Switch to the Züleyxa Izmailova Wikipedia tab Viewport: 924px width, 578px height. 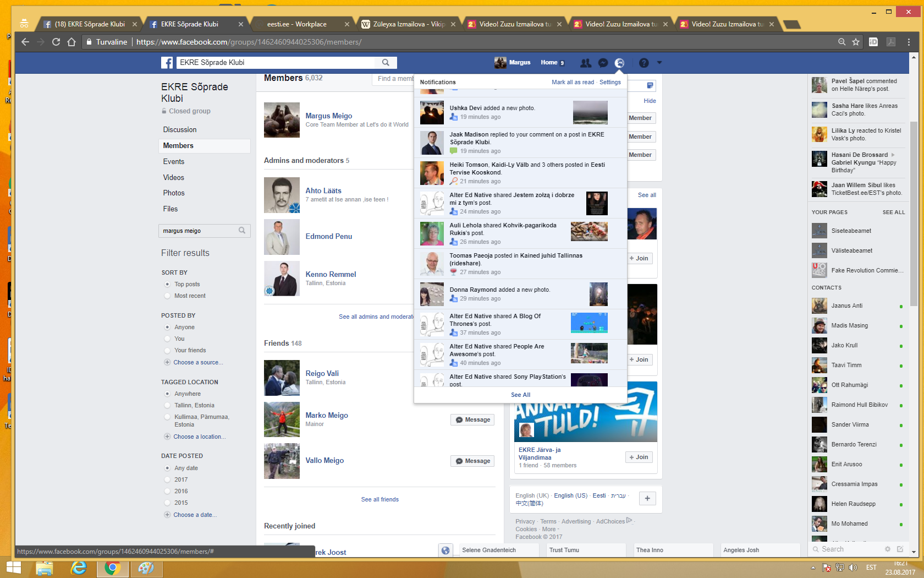[x=409, y=24]
